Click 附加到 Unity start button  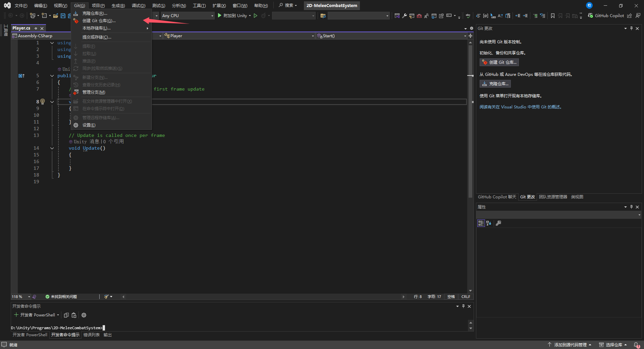coord(232,16)
